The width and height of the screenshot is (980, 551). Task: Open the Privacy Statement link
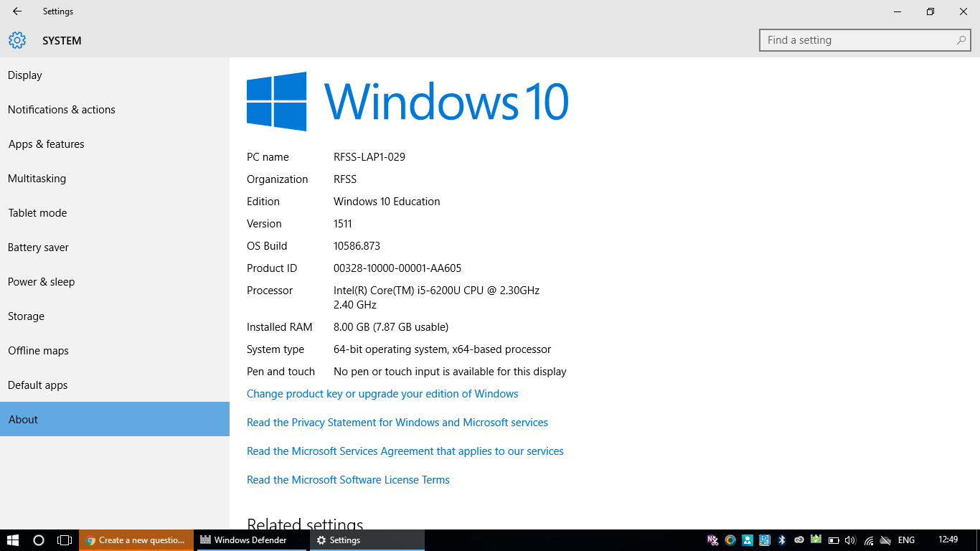(x=397, y=422)
